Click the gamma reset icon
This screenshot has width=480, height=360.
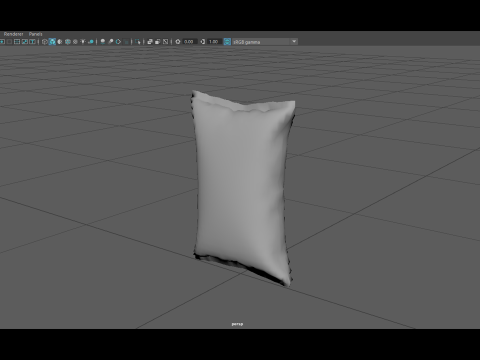coord(202,42)
